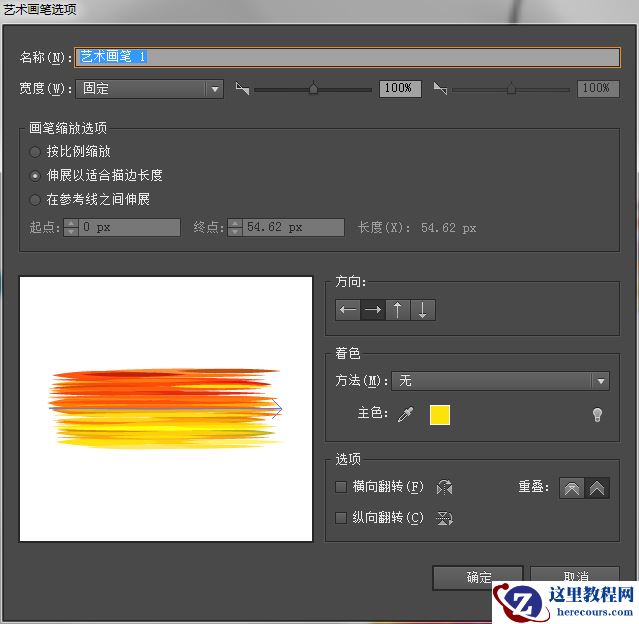Click the second disabled width slider handle
The image size is (639, 624).
(511, 88)
